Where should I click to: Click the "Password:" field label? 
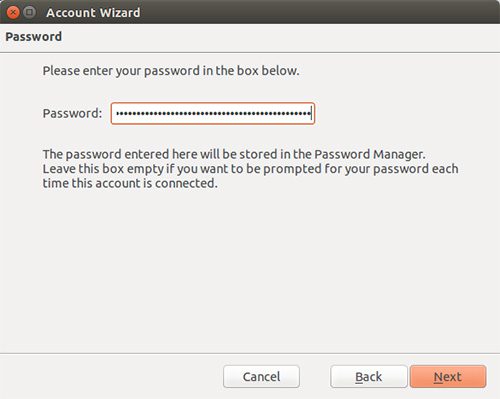click(x=72, y=114)
